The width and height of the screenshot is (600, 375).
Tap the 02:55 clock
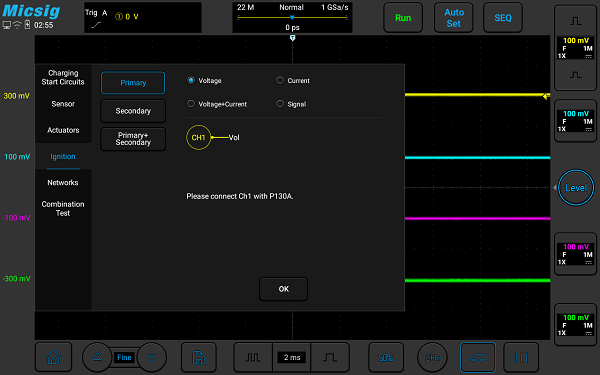(x=43, y=25)
